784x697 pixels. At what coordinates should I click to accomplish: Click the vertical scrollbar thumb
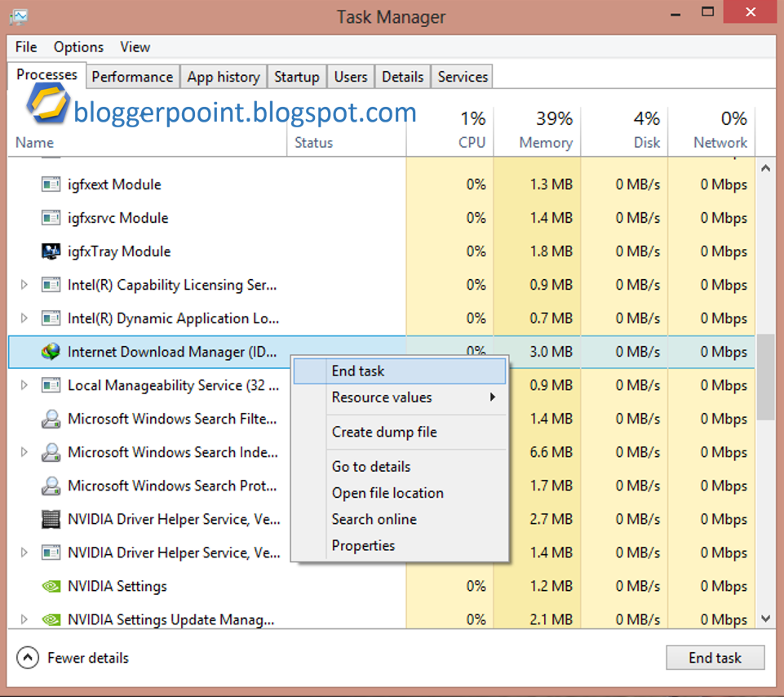(x=765, y=377)
